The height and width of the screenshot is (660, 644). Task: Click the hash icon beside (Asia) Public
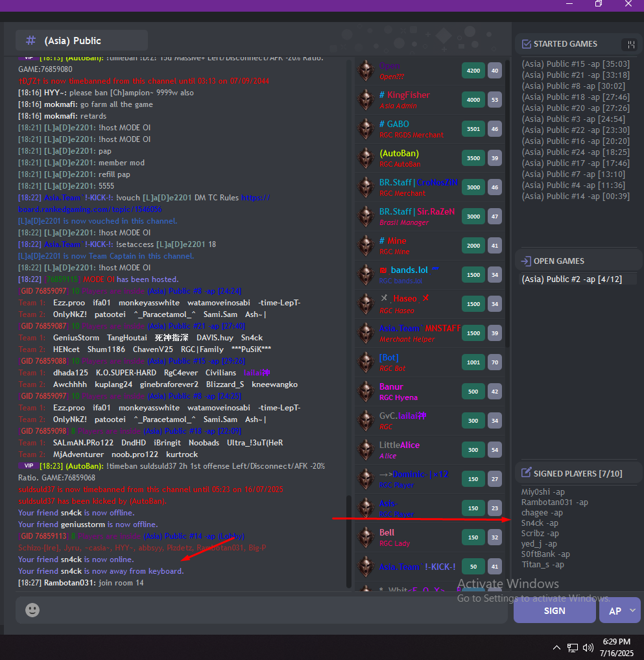click(x=30, y=40)
